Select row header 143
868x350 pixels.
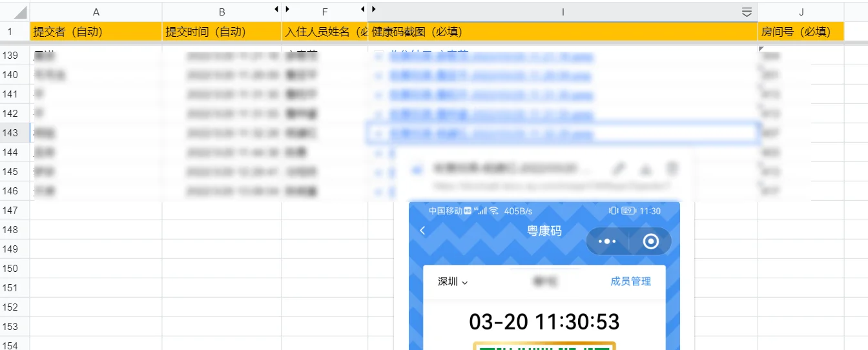pyautogui.click(x=15, y=133)
